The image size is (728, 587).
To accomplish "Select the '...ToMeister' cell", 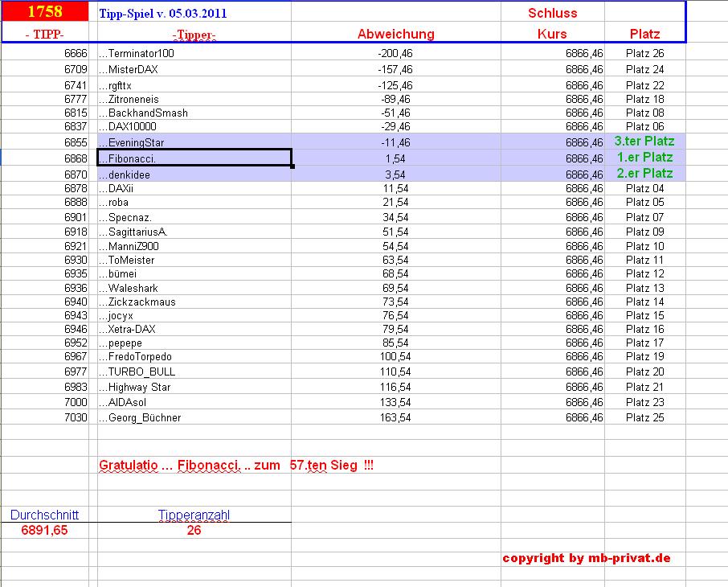I will (x=194, y=260).
